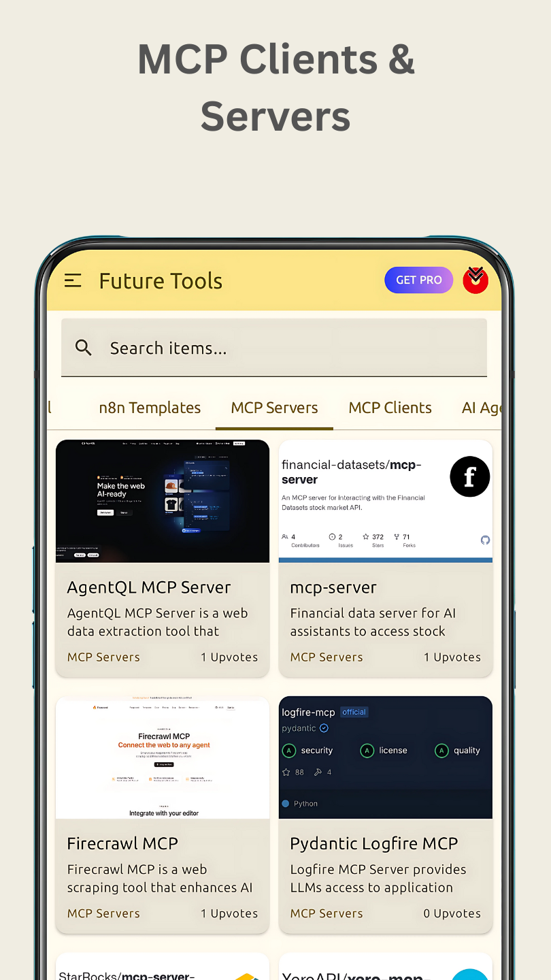Select the MCP Servers tab
551x980 pixels.
[274, 408]
